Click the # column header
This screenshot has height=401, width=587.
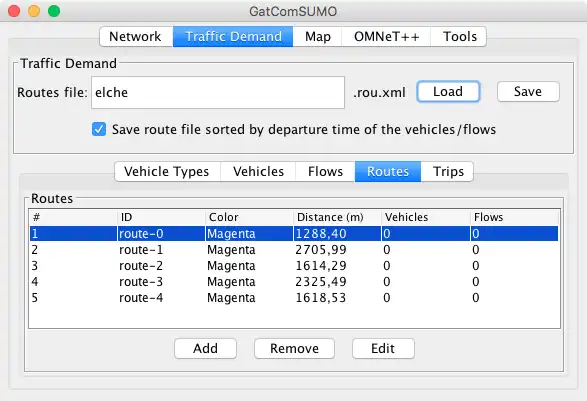73,217
